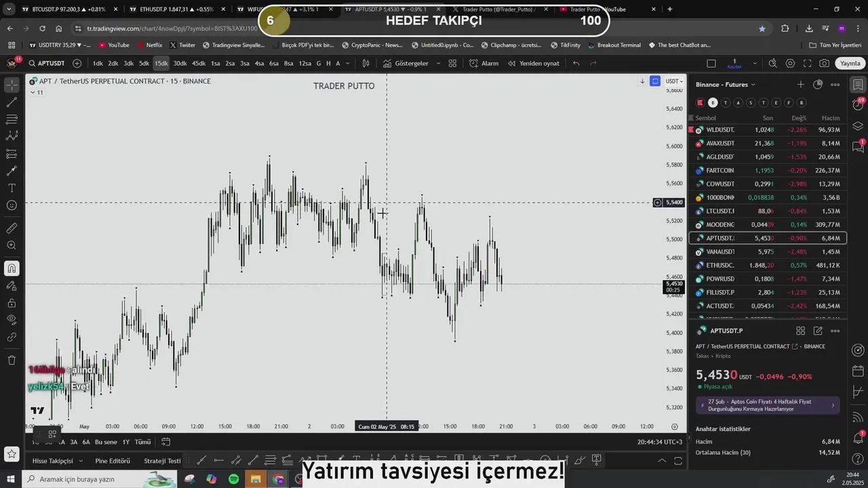Select AVAXUSDT in the watchlist
Image resolution: width=868 pixels, height=488 pixels.
coord(768,143)
